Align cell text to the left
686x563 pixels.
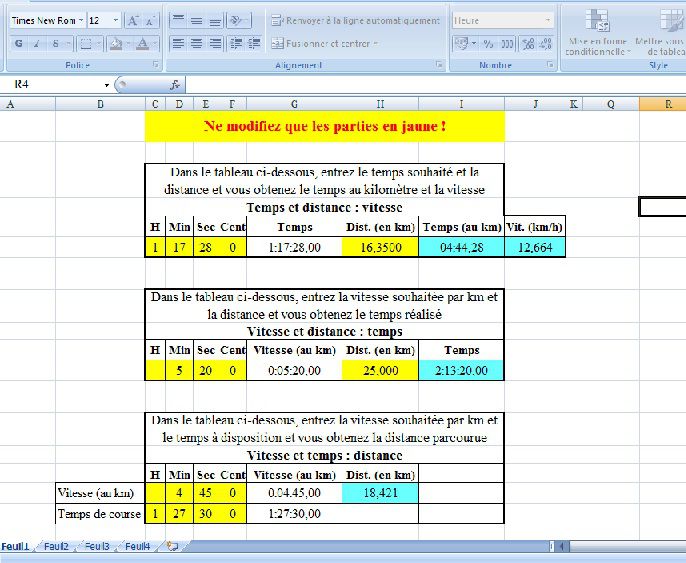point(178,44)
